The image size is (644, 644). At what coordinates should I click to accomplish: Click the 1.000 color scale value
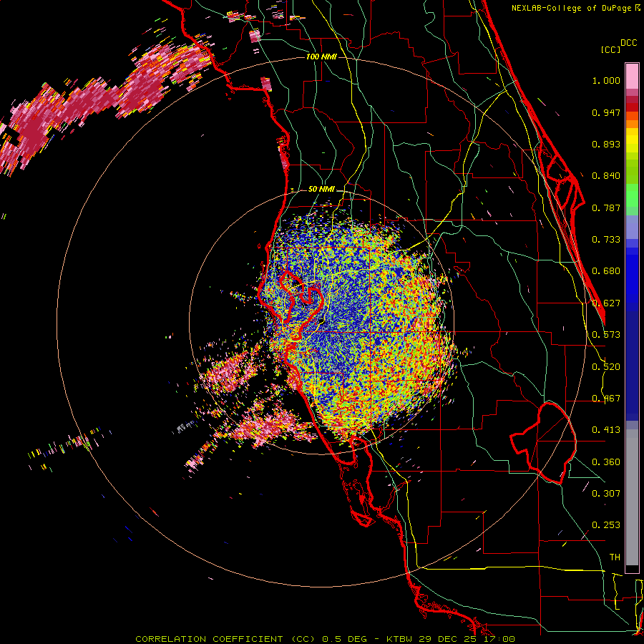coord(606,80)
